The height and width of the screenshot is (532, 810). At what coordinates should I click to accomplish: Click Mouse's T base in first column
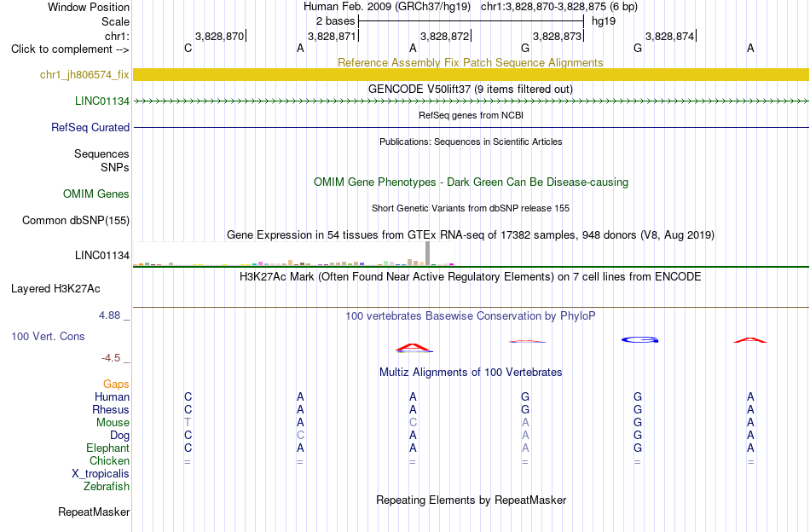(188, 423)
